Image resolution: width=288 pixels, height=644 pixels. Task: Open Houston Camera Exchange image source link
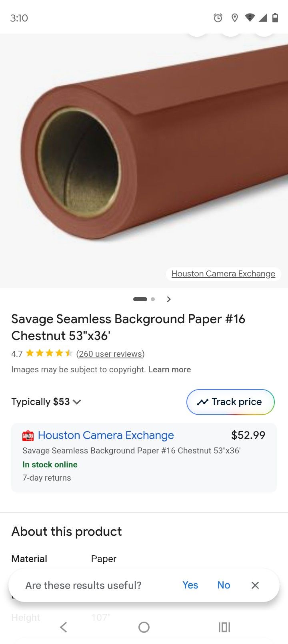point(223,274)
